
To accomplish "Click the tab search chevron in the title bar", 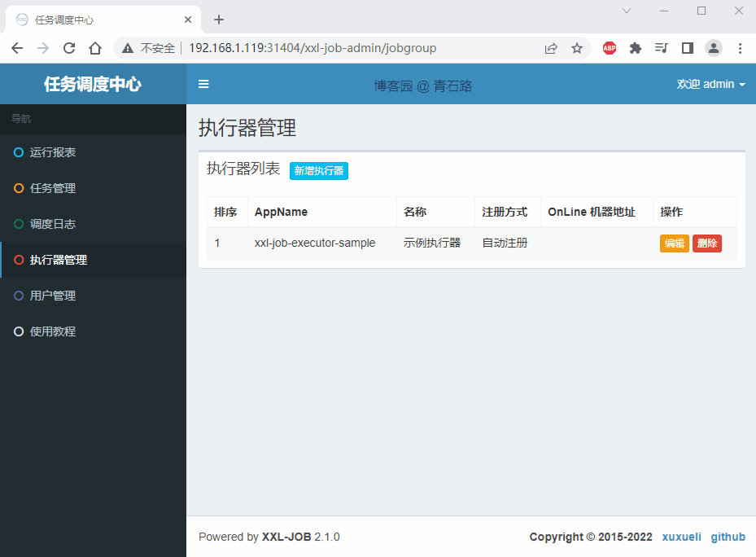I will pyautogui.click(x=627, y=11).
